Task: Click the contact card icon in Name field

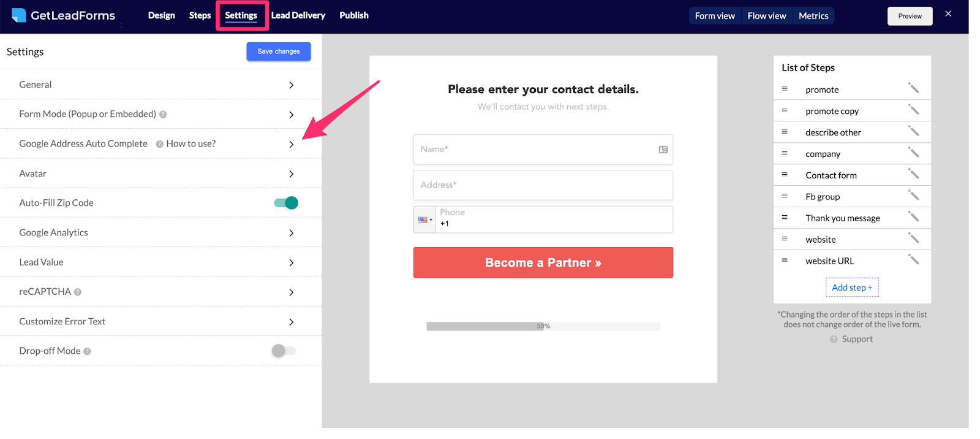Action: pyautogui.click(x=663, y=149)
